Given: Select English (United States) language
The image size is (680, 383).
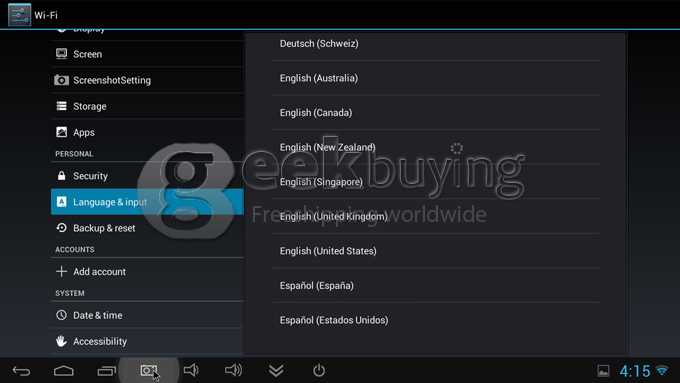Looking at the screenshot, I should point(435,251).
